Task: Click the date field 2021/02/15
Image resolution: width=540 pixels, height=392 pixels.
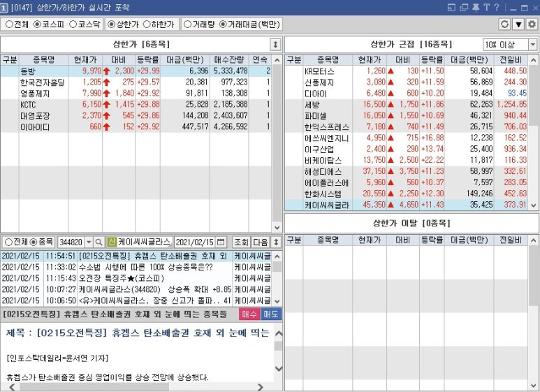Action: tap(196, 242)
